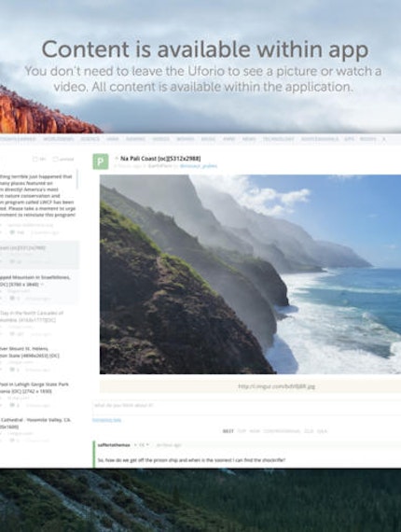Expand the Snowdonia post title chevron

tap(42, 285)
